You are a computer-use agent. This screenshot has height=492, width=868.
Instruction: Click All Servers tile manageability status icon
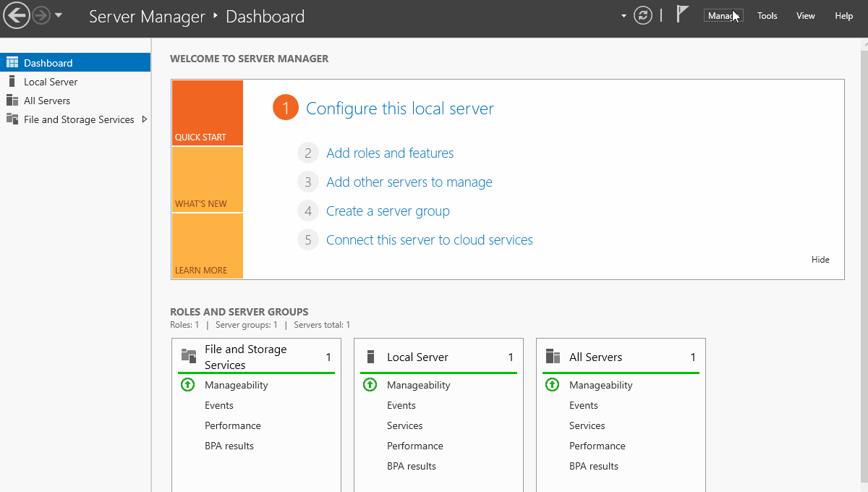[553, 385]
